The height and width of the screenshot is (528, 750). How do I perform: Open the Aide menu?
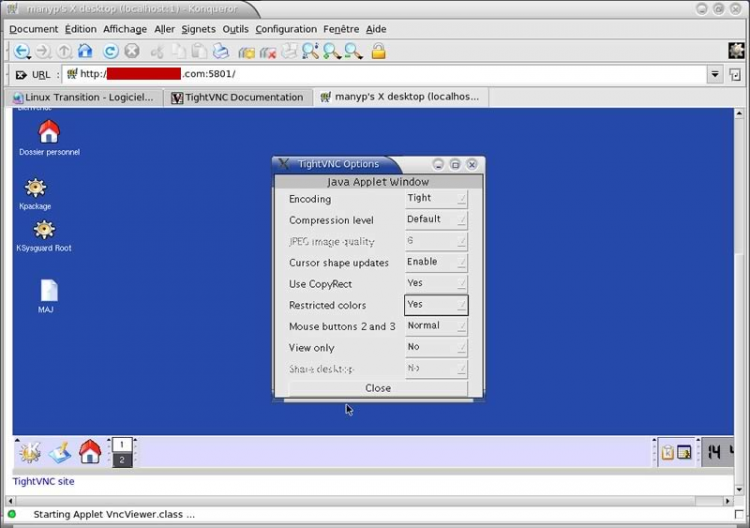coord(376,29)
